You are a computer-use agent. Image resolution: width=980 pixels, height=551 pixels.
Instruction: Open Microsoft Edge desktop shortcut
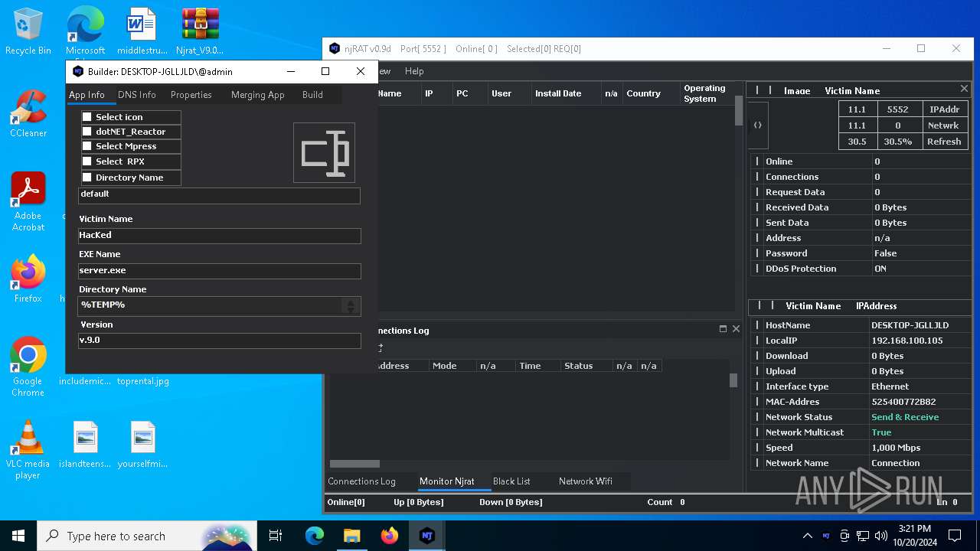click(x=85, y=32)
